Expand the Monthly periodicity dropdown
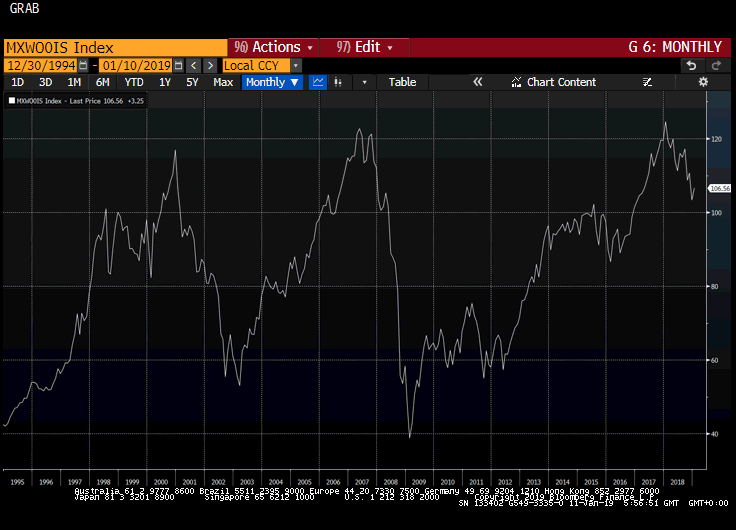Screen dimensions: 736x530 point(272,82)
